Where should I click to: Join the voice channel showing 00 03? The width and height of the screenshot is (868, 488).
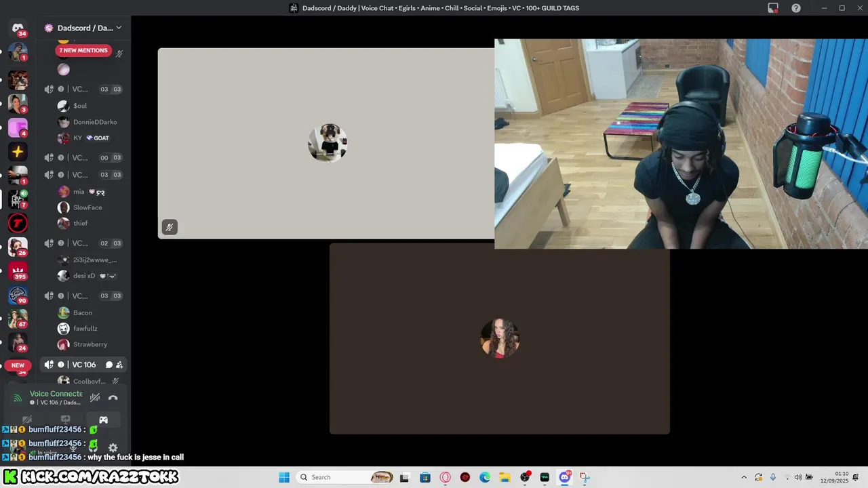(83, 157)
